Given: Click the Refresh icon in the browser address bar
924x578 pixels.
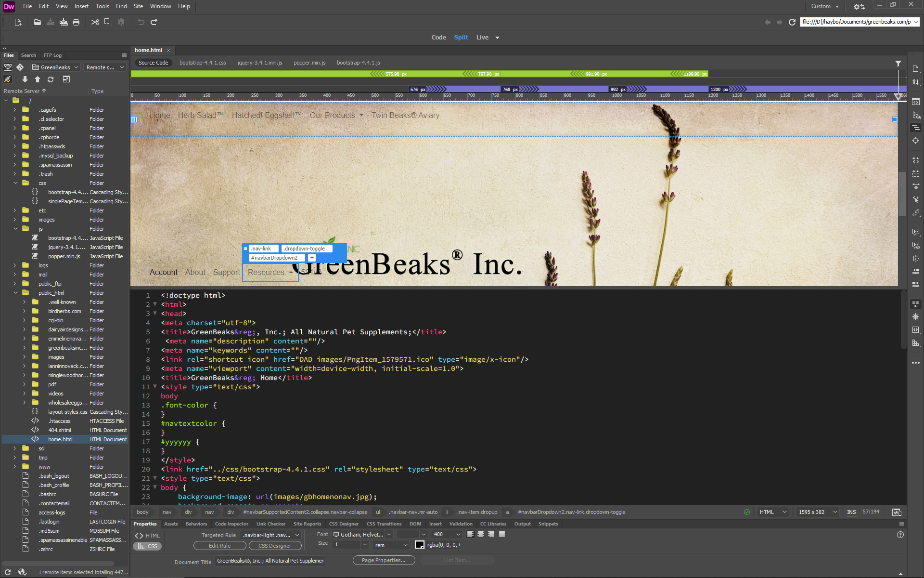Looking at the screenshot, I should 792,22.
